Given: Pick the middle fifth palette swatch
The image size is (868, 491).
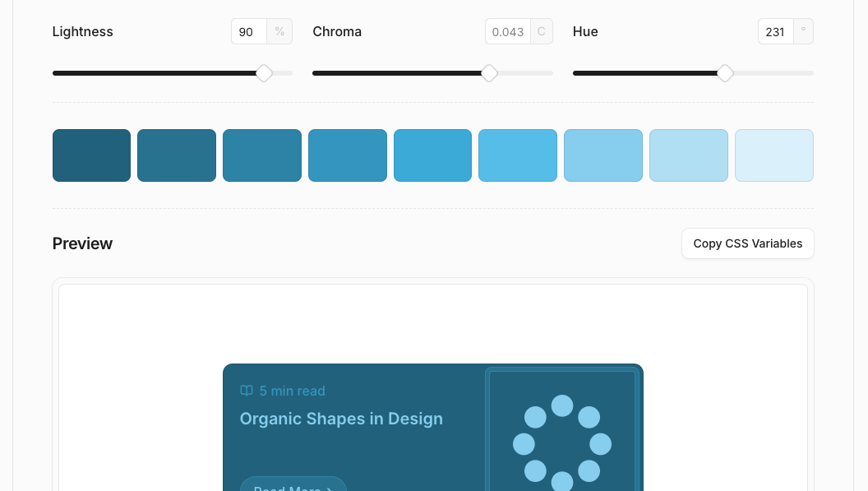Looking at the screenshot, I should tap(432, 155).
